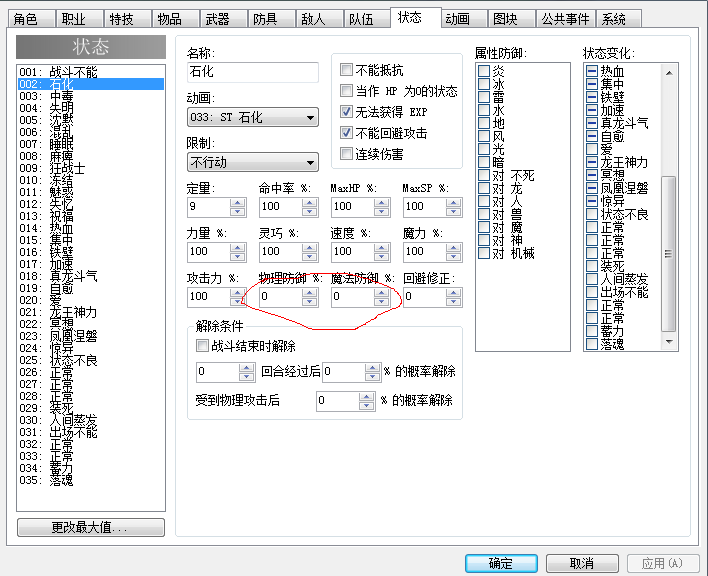708x576 pixels.
Task: Increase the 物理防御 % value
Action: click(x=310, y=293)
